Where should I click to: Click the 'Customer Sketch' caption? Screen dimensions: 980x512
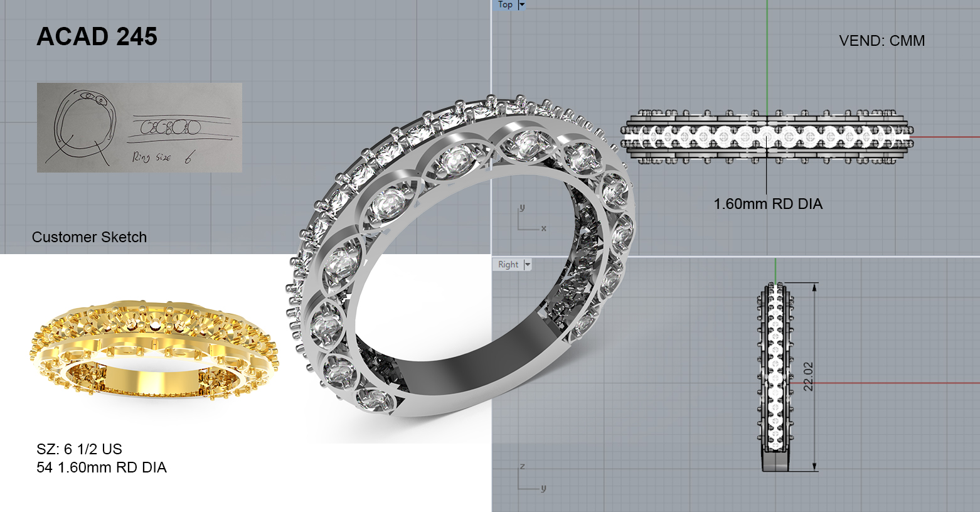[89, 237]
